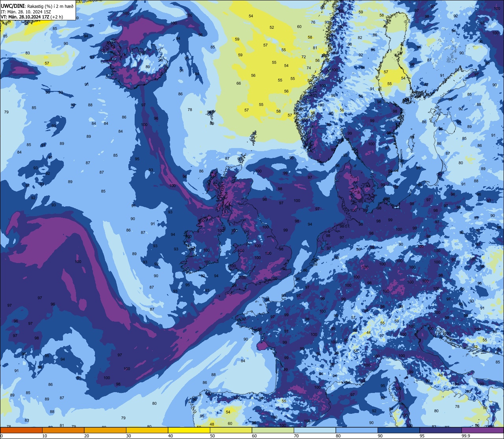Click the '76' humidity value near Norway's coast
This screenshot has height=439, width=504.
point(313,22)
